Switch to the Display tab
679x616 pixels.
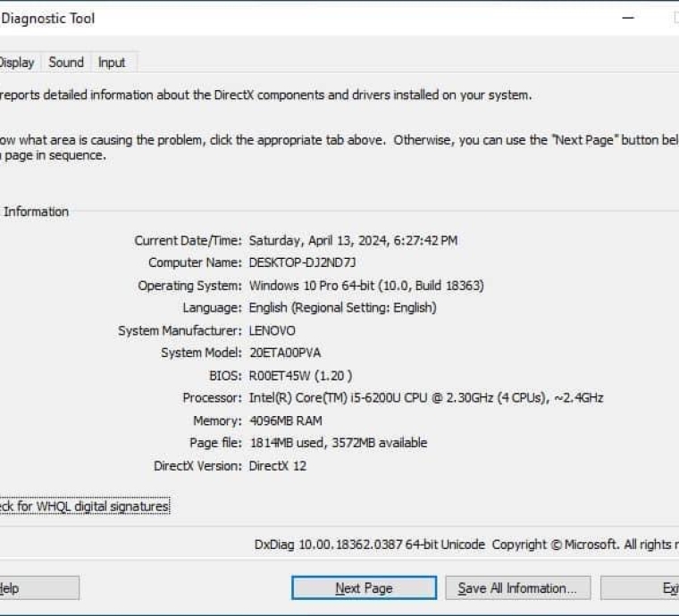[19, 62]
